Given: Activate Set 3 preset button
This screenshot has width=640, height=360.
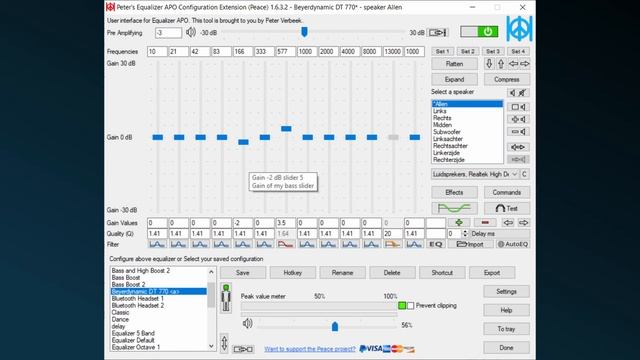Looking at the screenshot, I should click(493, 51).
